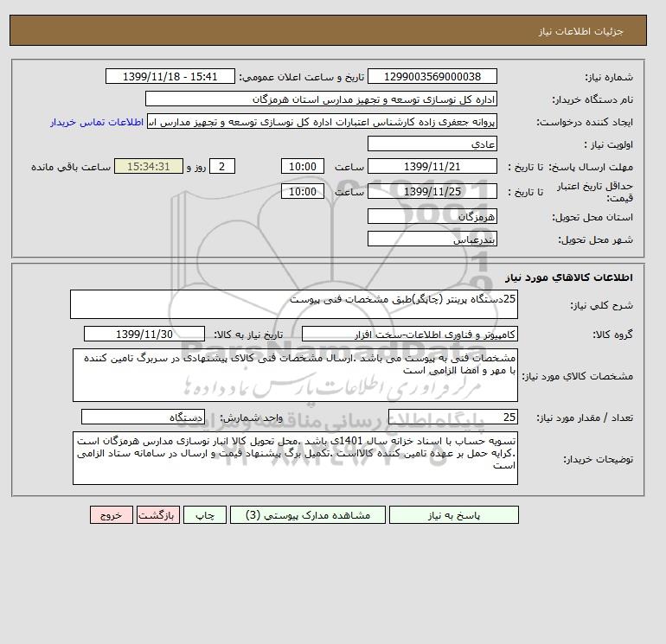Screen dimensions: 666x644
Task: Click the 'نام دستگاه خریدار:' label
Action: coord(592,99)
